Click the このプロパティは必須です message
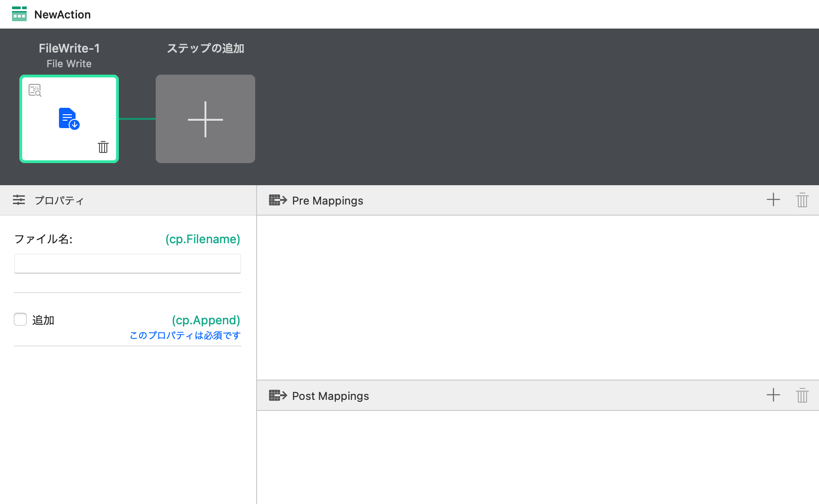Viewport: 819px width, 504px height. click(x=184, y=335)
